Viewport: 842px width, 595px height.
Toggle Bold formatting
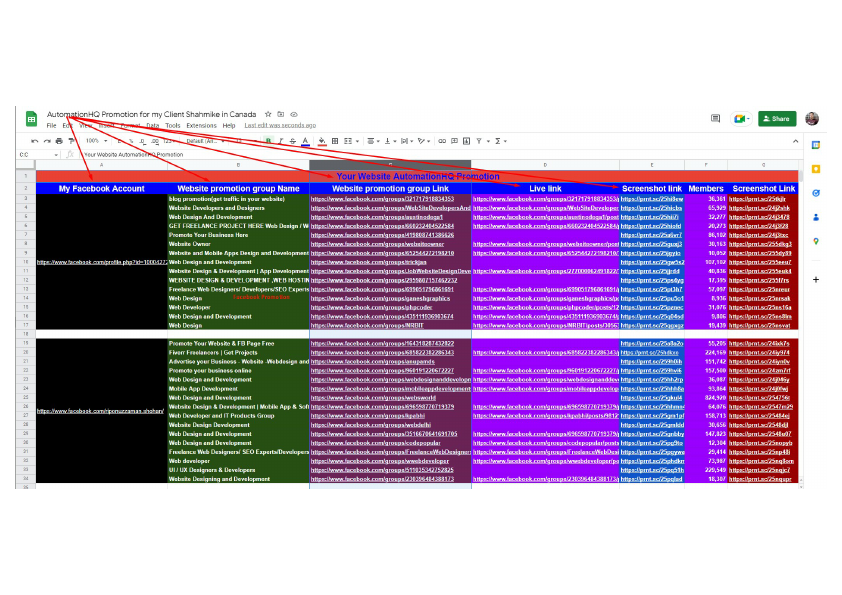coord(268,141)
